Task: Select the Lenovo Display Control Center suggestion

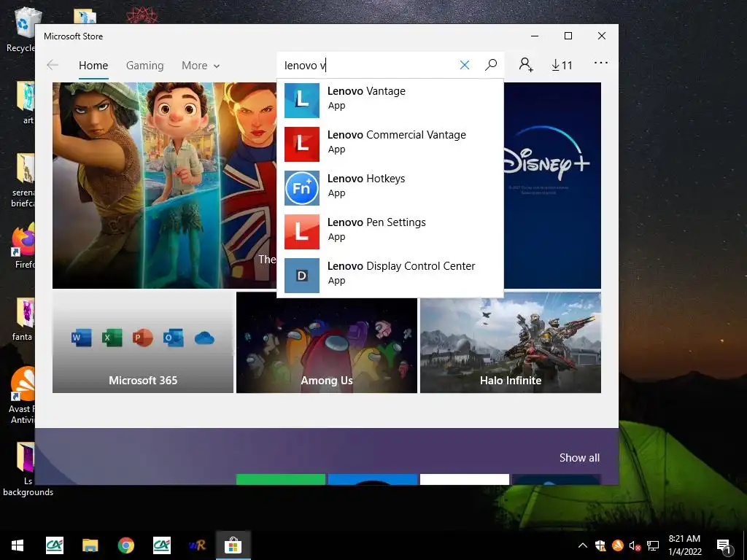Action: tap(390, 276)
